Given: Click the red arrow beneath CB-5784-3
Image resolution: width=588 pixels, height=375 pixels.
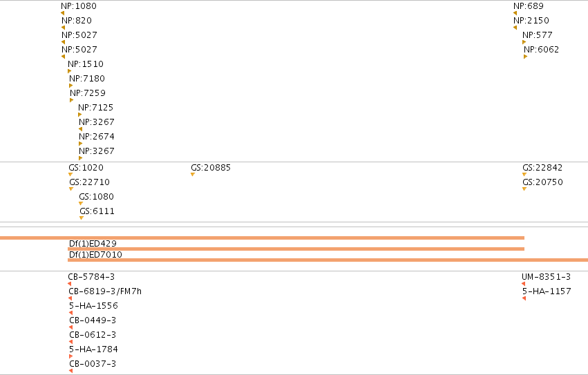Looking at the screenshot, I should pos(69,284).
